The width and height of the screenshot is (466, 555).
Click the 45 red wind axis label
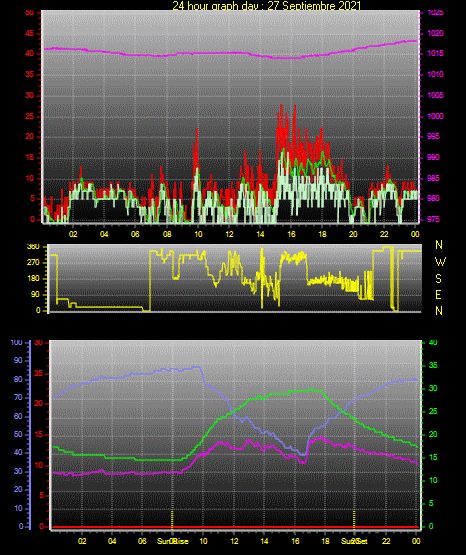[x=30, y=34]
